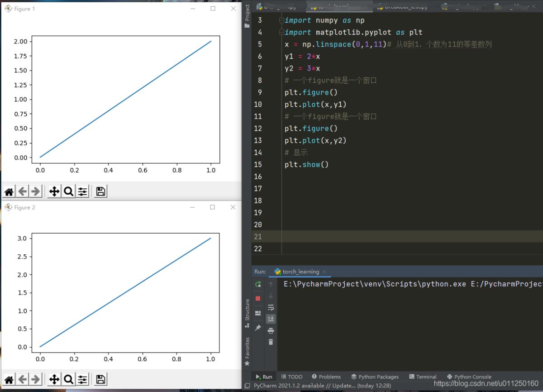The width and height of the screenshot is (543, 392).
Task: Toggle the Pan tool in Figure 1
Action: coord(54,192)
